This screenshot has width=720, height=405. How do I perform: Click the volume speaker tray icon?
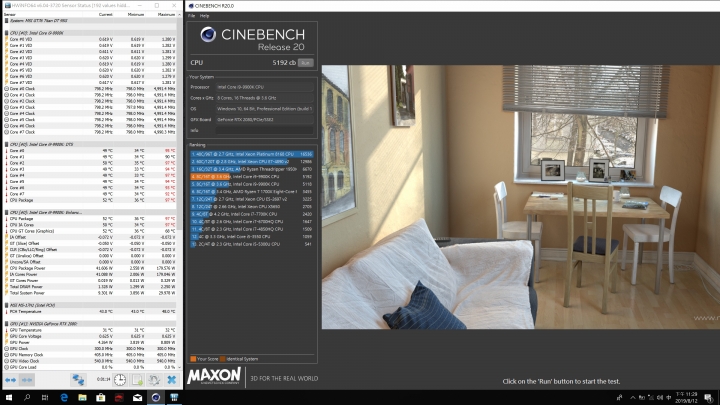click(x=660, y=398)
